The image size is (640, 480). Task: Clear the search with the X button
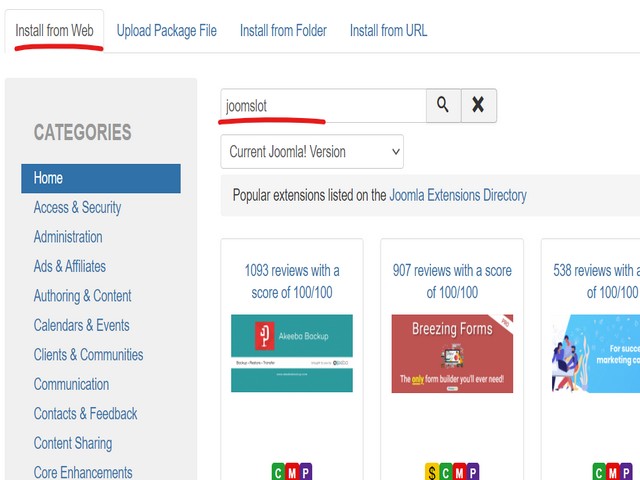click(479, 105)
